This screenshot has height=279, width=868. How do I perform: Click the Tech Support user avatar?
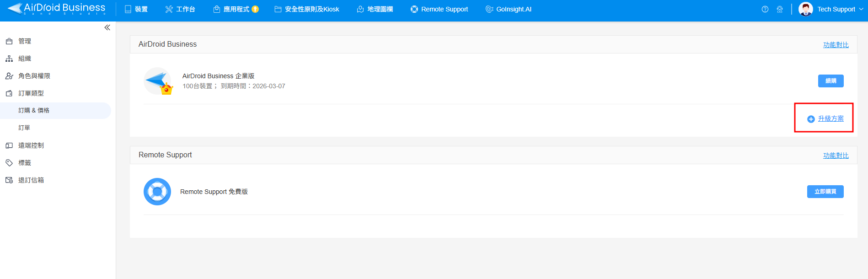(806, 9)
